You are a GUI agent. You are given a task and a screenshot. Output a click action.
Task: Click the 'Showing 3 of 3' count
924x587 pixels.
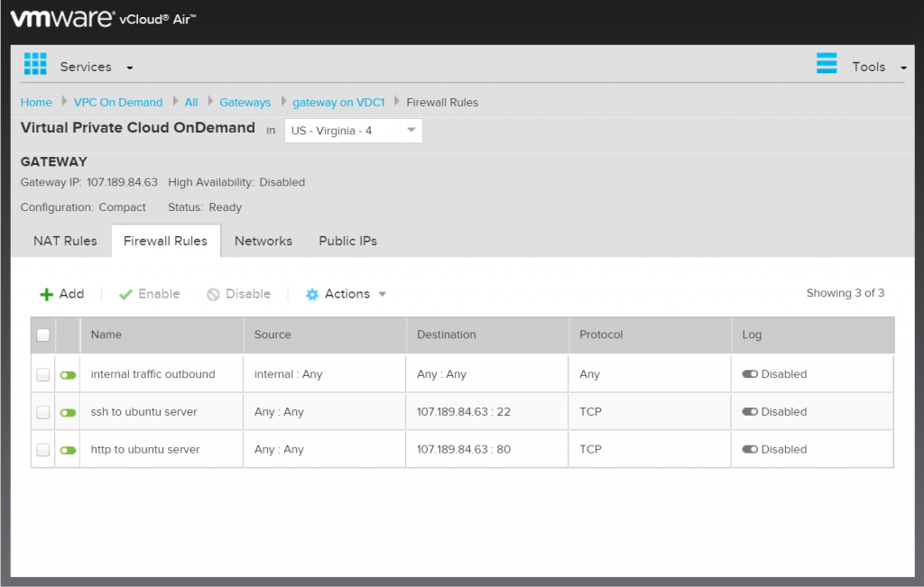pyautogui.click(x=845, y=293)
